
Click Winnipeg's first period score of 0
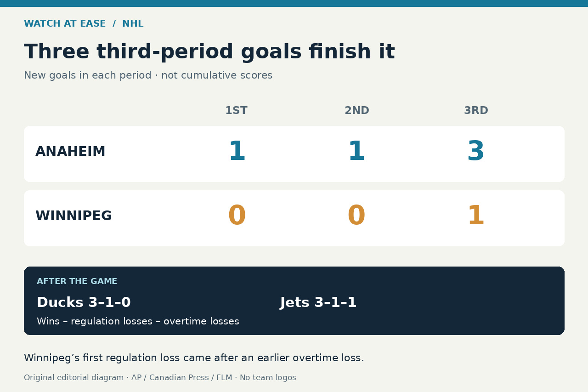(237, 216)
